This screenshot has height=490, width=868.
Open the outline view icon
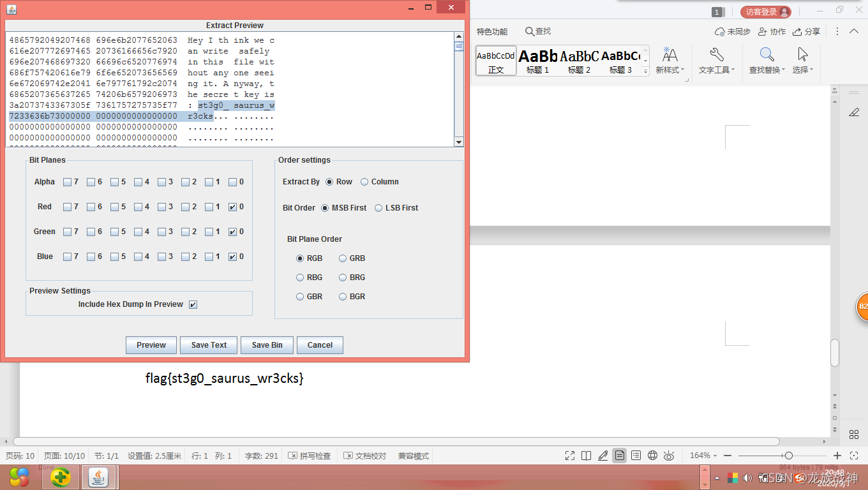tap(636, 456)
